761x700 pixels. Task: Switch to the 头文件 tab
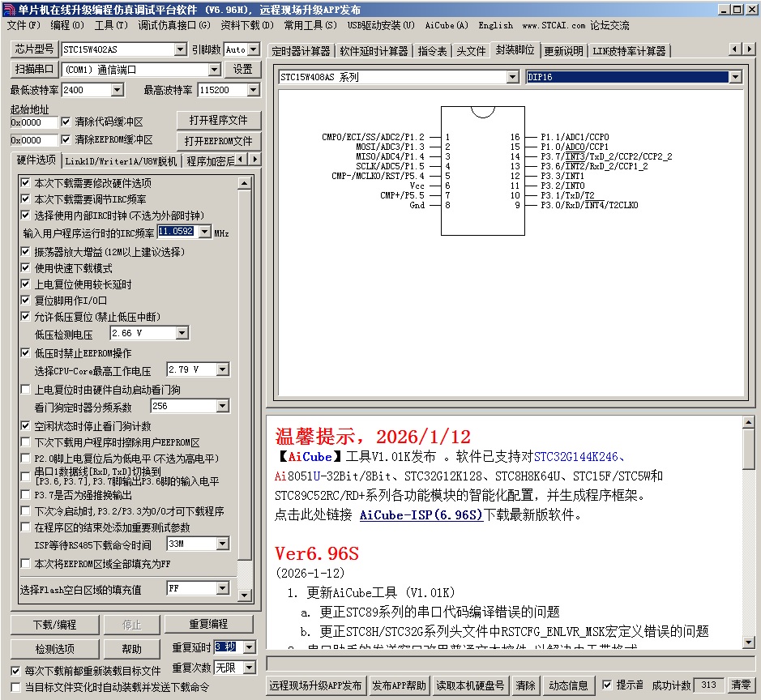[x=471, y=50]
